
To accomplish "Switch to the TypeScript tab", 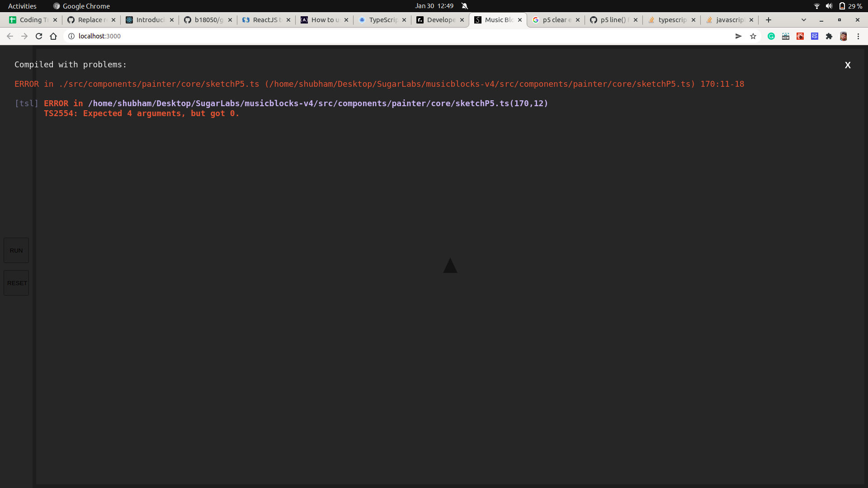I will pos(382,20).
